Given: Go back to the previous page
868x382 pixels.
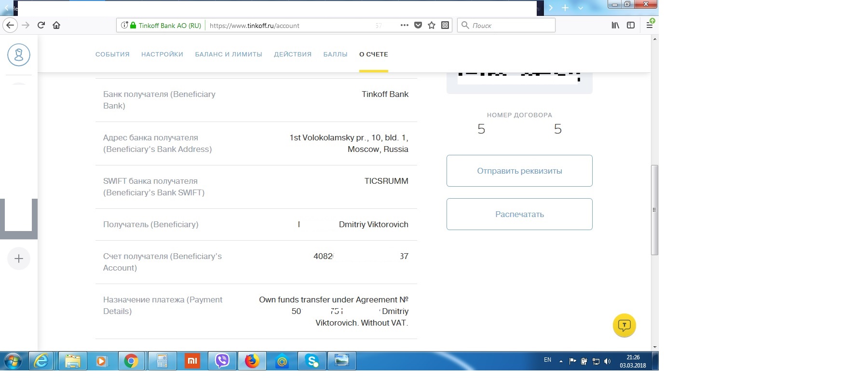Looking at the screenshot, I should [x=10, y=25].
